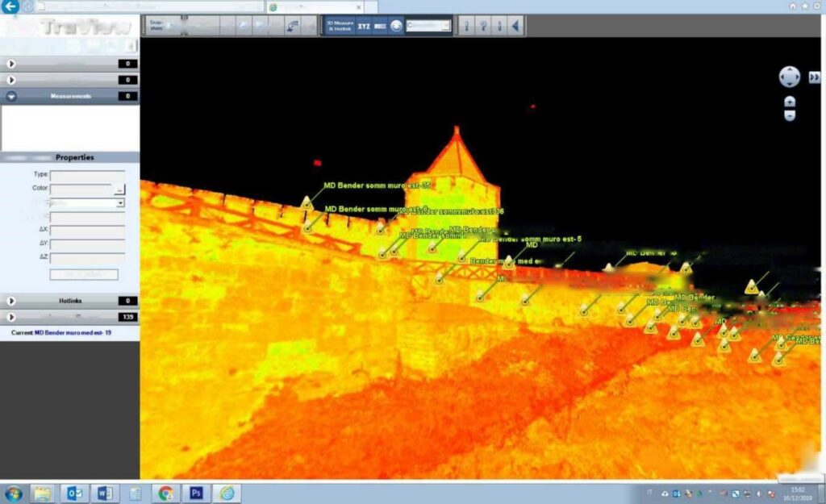
Task: Click the ruler measure icon in toolbar
Action: point(380,26)
